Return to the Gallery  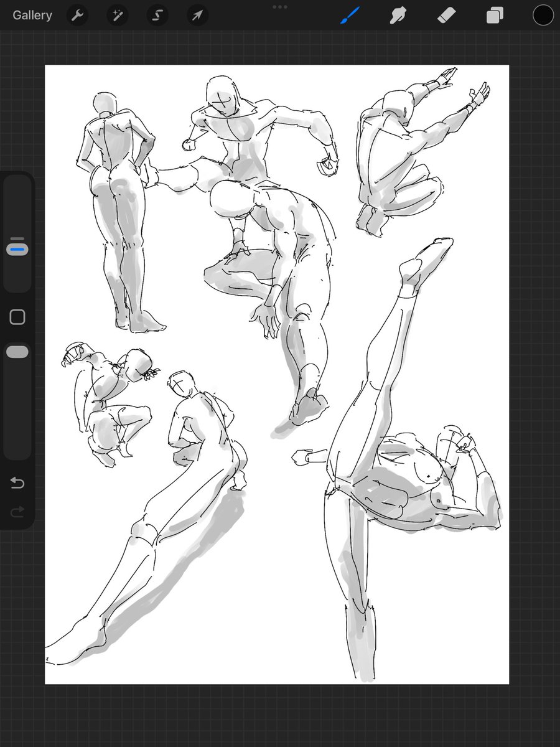coord(32,16)
